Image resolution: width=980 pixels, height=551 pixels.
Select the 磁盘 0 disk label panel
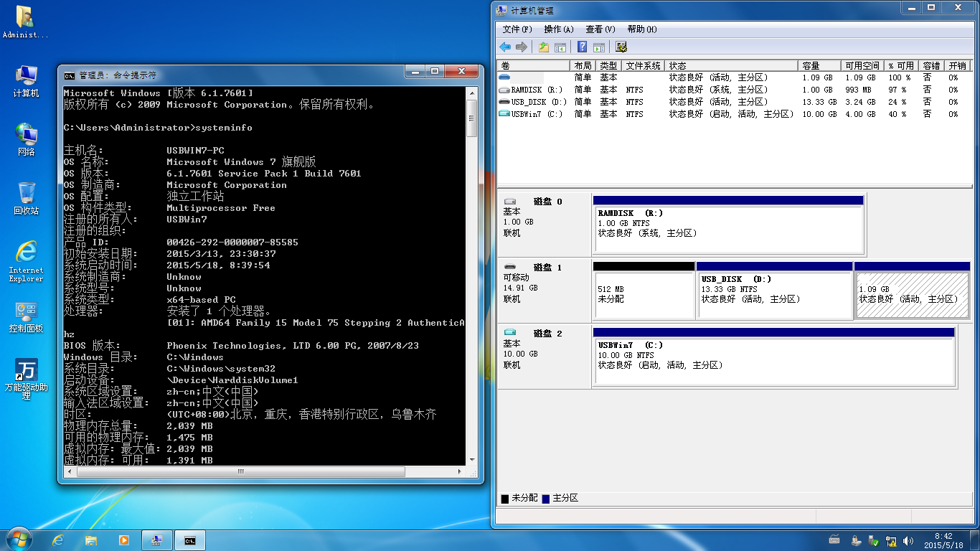click(545, 223)
